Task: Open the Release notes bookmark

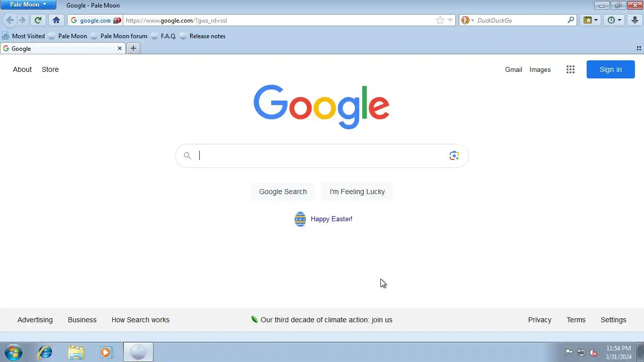Action: click(x=203, y=36)
